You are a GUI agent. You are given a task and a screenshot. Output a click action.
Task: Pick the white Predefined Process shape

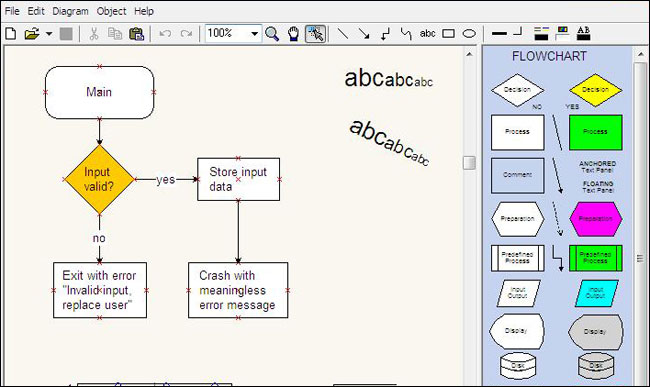point(517,258)
